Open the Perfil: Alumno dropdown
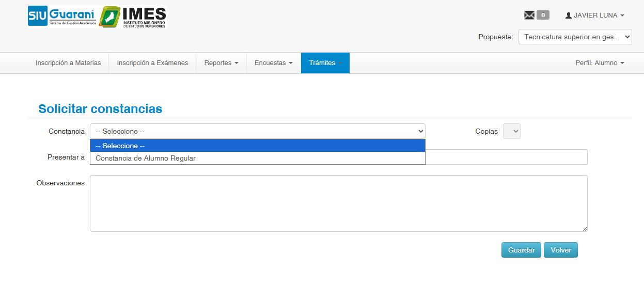The width and height of the screenshot is (644, 285). [x=600, y=63]
